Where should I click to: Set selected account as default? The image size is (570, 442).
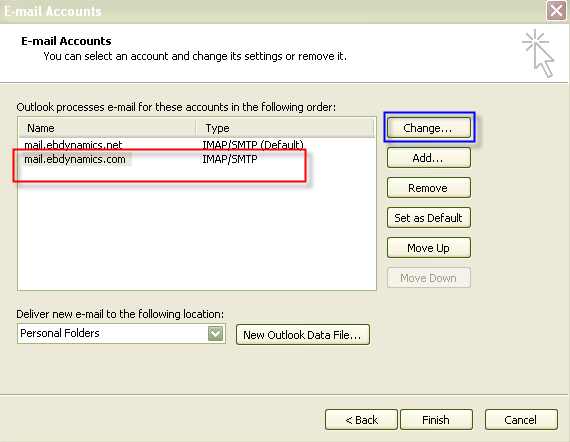[429, 218]
